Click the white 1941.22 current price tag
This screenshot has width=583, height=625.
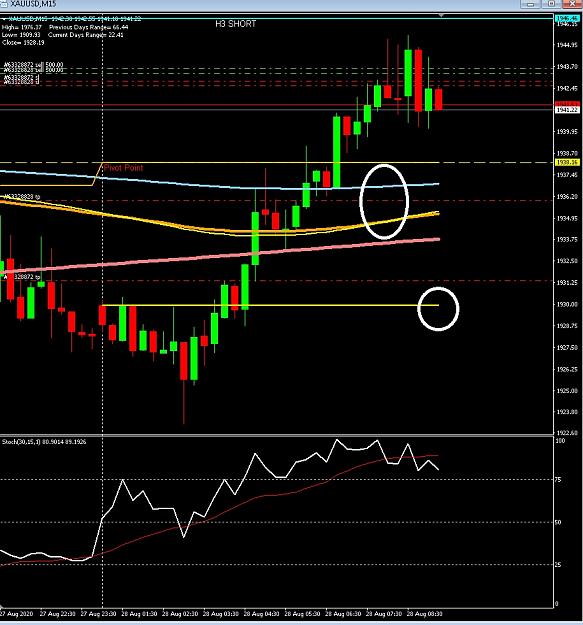click(567, 110)
